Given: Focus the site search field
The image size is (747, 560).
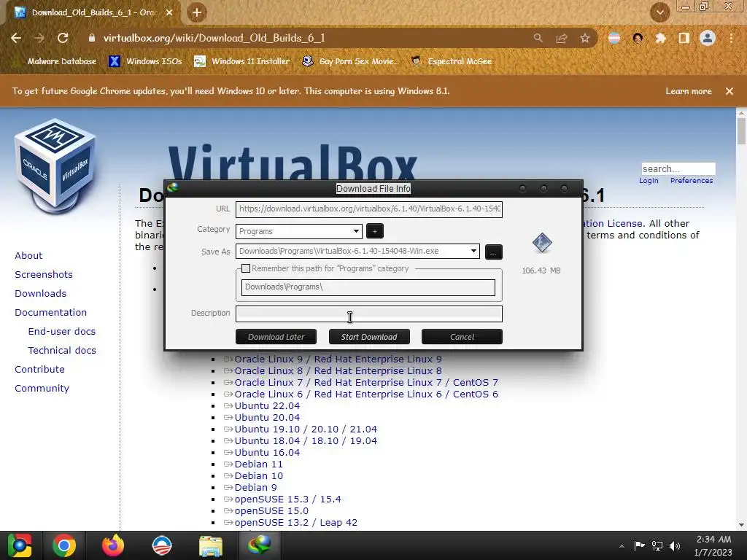Looking at the screenshot, I should (678, 168).
